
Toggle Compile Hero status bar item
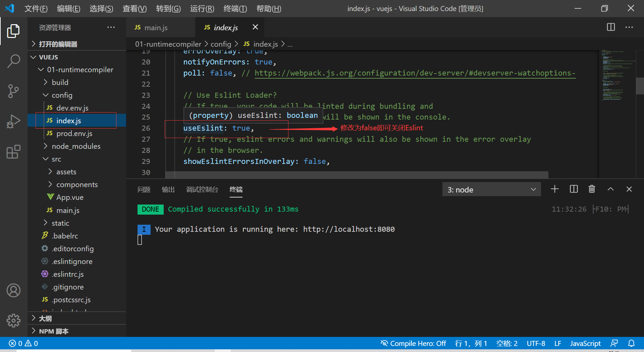coord(413,343)
